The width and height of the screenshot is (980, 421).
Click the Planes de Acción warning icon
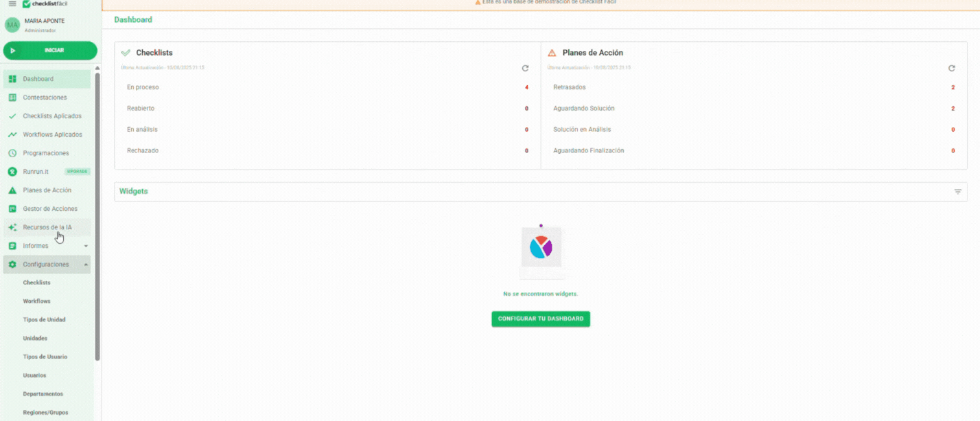coord(12,190)
